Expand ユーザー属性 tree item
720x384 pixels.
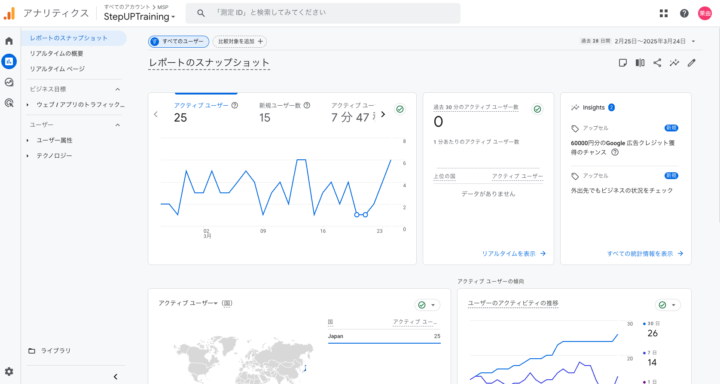click(28, 141)
